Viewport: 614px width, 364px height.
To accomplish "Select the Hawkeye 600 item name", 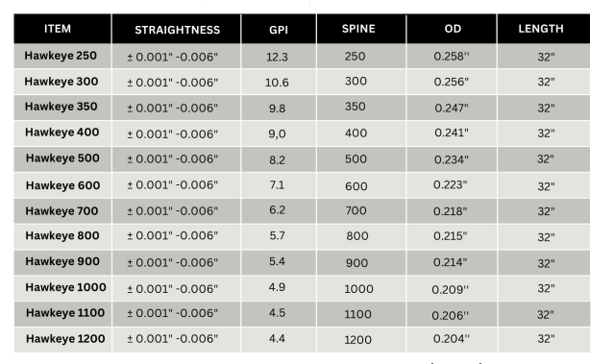I will [63, 185].
